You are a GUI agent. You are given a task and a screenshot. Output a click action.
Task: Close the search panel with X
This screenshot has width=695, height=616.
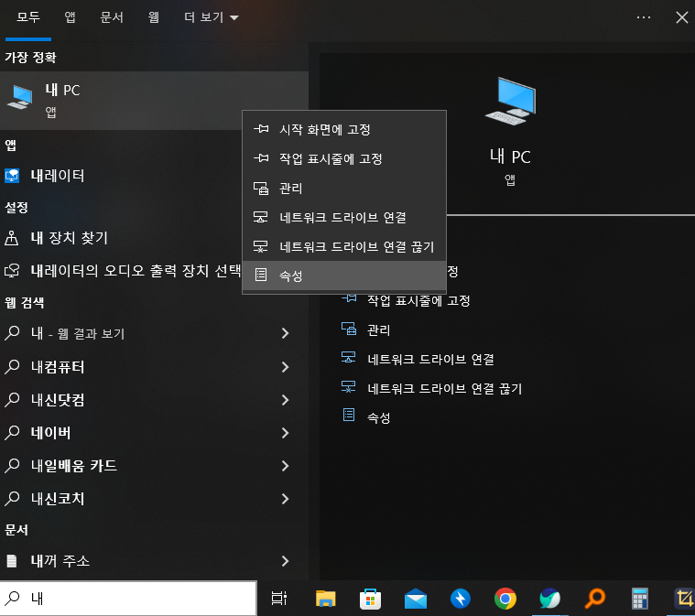tap(681, 17)
